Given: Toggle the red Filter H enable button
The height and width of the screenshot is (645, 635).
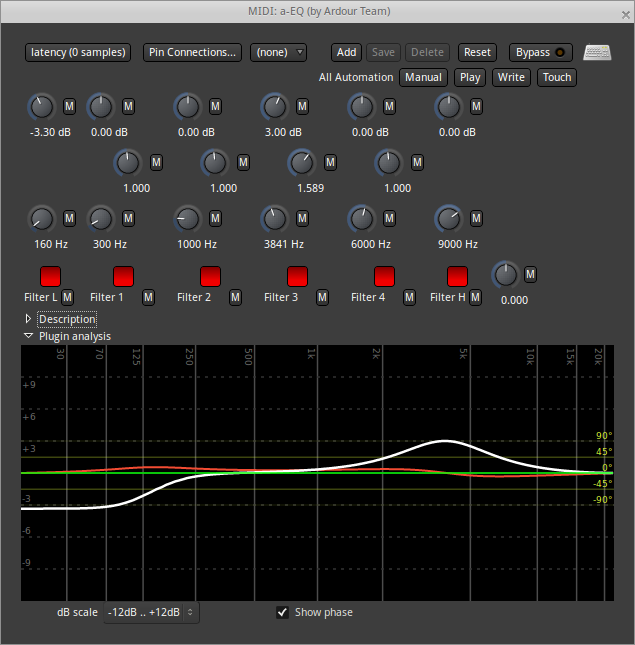Looking at the screenshot, I should pyautogui.click(x=457, y=276).
